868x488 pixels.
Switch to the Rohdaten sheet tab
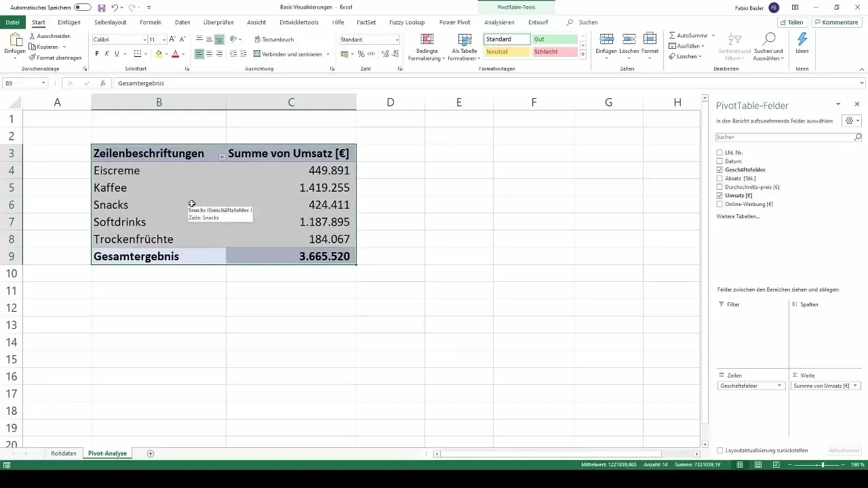click(64, 453)
